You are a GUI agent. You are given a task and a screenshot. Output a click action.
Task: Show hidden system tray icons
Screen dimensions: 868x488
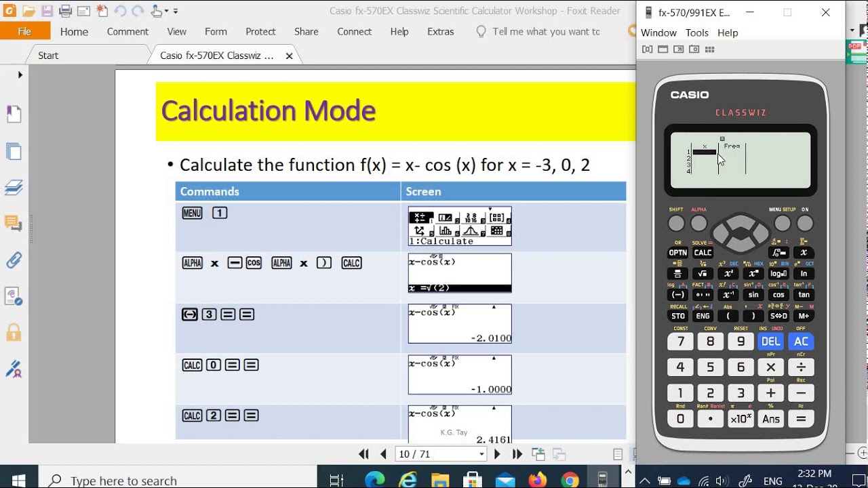(x=645, y=481)
